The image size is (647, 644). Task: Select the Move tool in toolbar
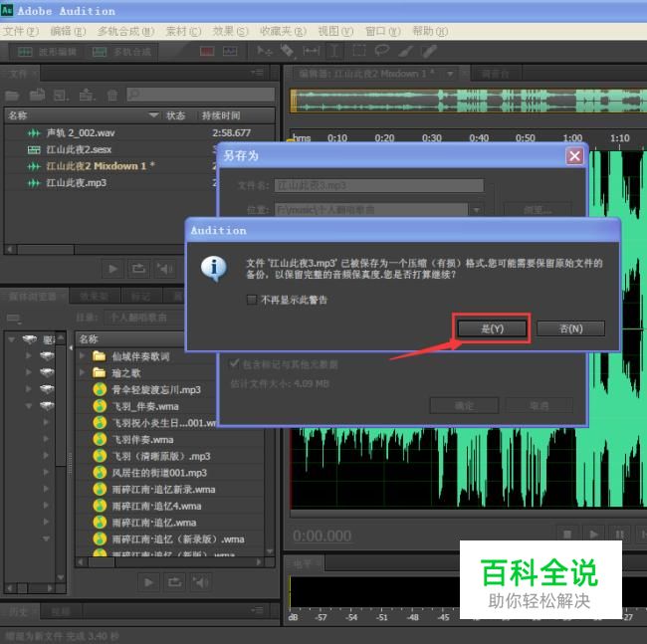click(264, 51)
